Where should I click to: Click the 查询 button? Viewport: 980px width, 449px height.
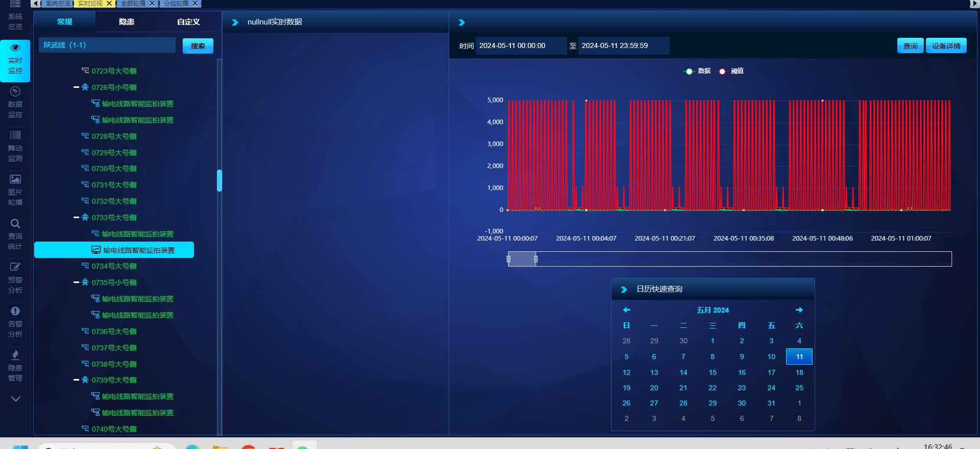pyautogui.click(x=910, y=46)
